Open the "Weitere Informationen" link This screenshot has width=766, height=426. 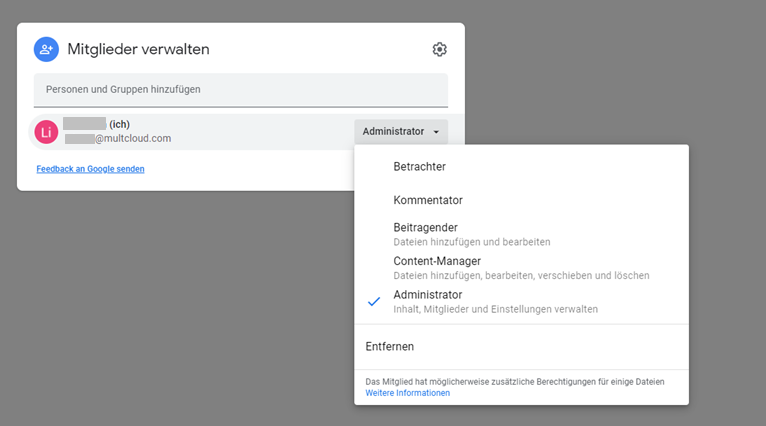click(407, 393)
